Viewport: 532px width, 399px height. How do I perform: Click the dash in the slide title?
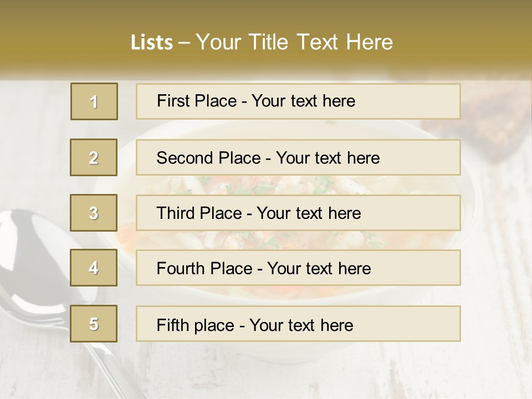183,43
